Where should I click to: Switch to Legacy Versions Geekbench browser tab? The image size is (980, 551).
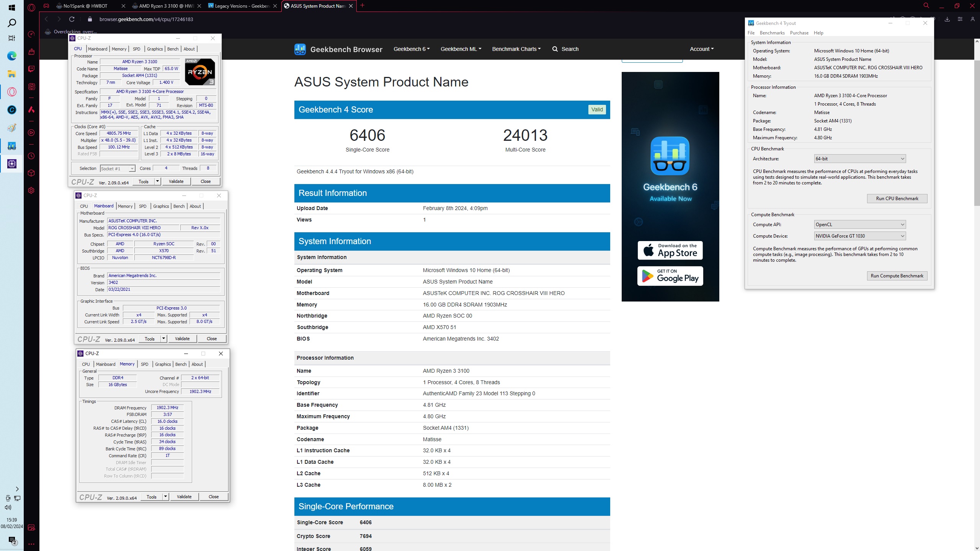pyautogui.click(x=242, y=6)
